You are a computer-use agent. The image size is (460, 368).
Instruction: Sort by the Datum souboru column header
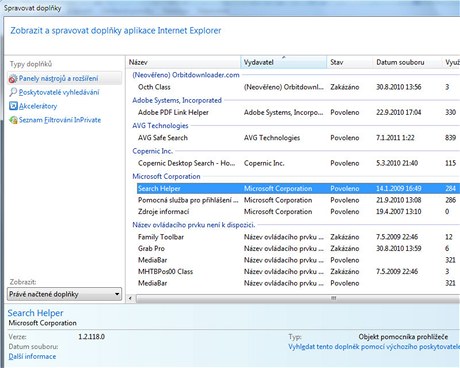[407, 62]
